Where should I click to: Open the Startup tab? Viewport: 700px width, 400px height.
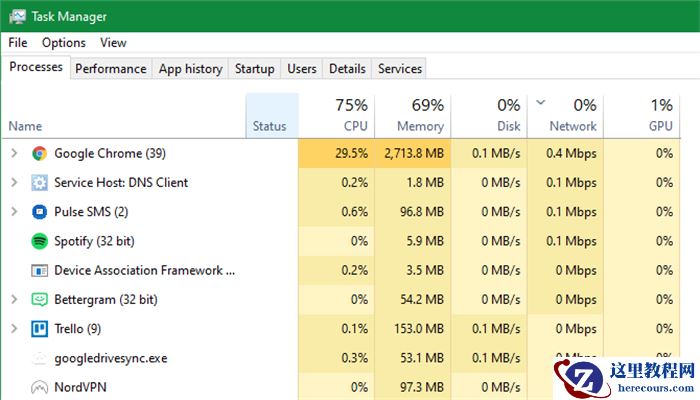(x=254, y=69)
